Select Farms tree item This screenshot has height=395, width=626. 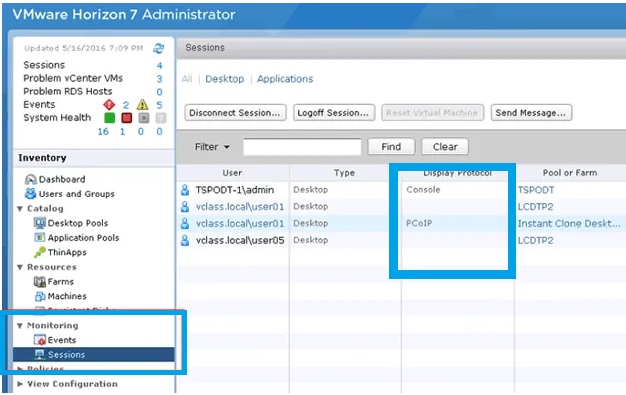[61, 282]
